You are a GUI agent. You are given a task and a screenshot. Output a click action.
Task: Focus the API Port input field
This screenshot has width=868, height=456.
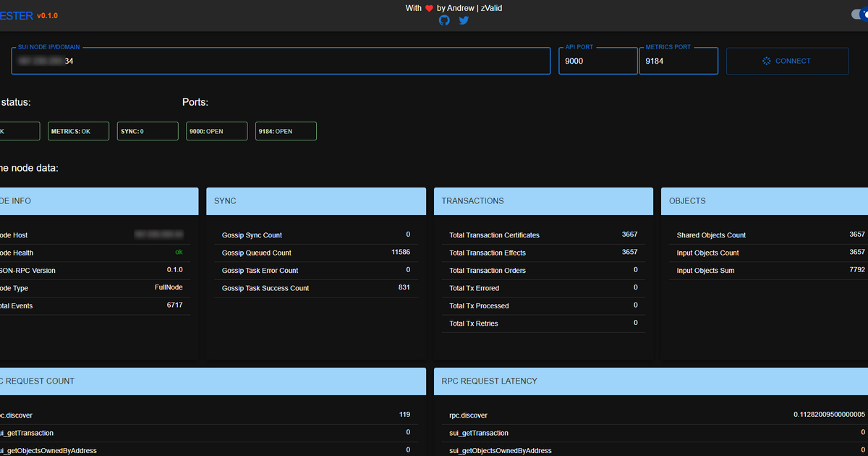point(597,61)
